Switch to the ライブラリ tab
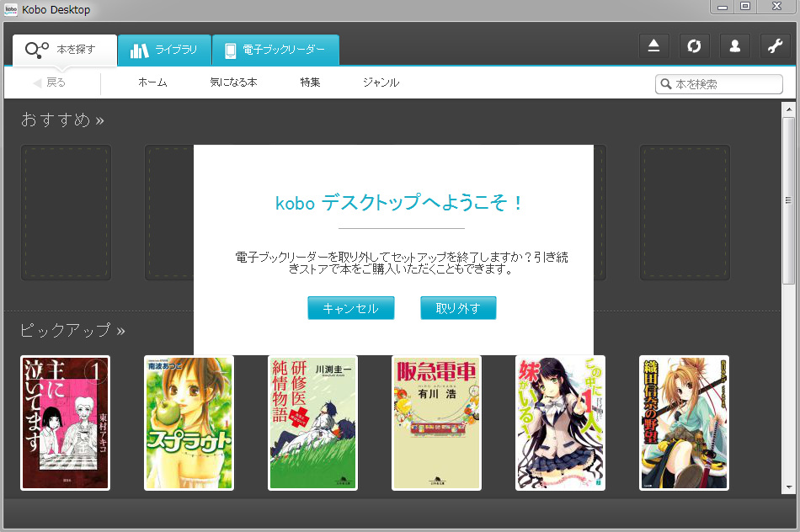The width and height of the screenshot is (800, 532). [163, 51]
